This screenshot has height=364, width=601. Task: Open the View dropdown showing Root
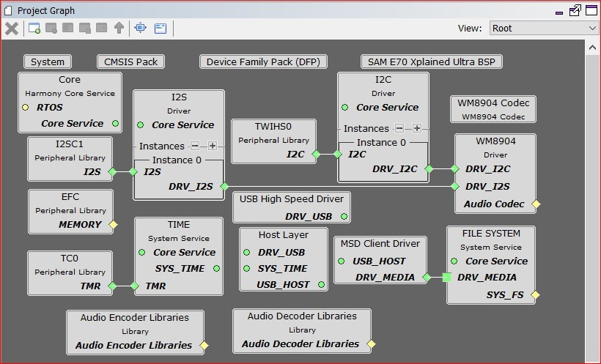[x=544, y=28]
